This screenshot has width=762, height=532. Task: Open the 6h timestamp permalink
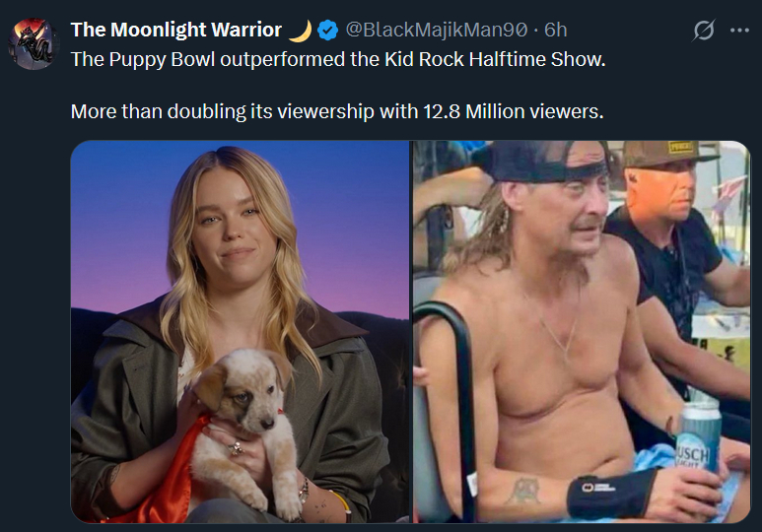point(555,31)
